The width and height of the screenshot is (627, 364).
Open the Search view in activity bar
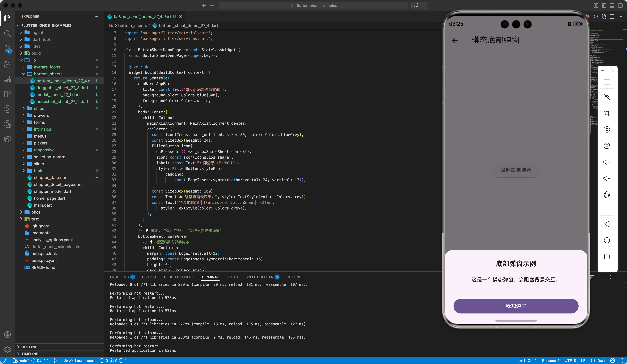tap(8, 34)
